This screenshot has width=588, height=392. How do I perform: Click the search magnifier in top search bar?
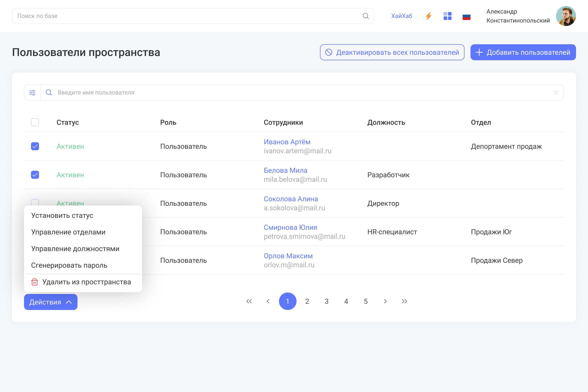click(x=366, y=16)
